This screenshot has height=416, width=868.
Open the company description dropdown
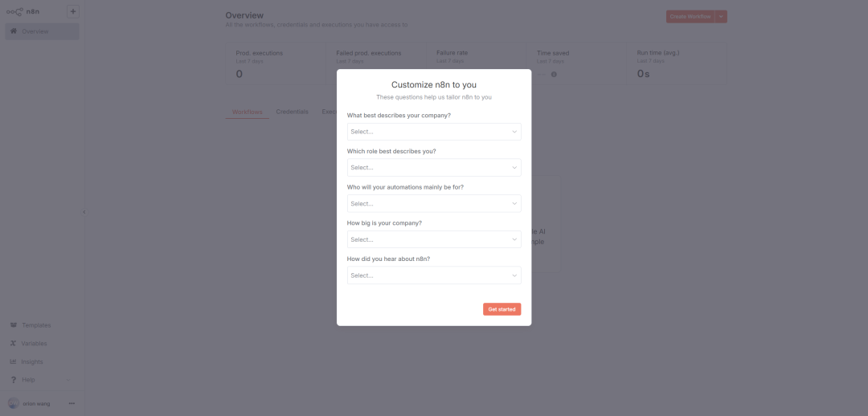[x=434, y=132]
